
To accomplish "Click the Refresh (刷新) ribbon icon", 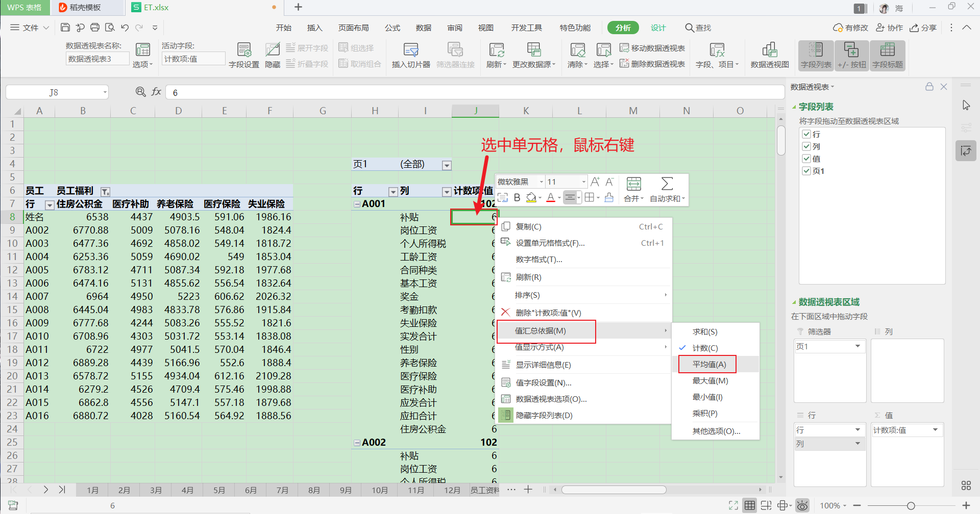I will coord(496,55).
